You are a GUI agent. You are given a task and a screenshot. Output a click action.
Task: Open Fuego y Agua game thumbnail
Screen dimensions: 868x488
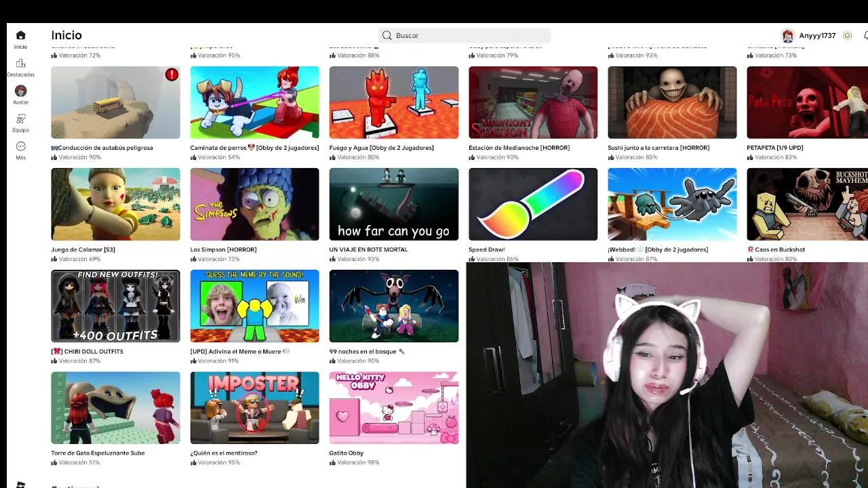(x=394, y=102)
